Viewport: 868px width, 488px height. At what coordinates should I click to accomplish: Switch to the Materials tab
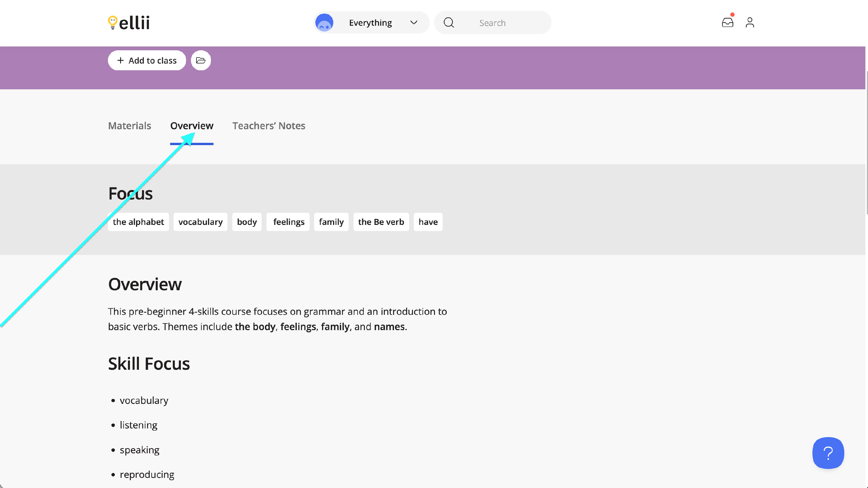129,126
